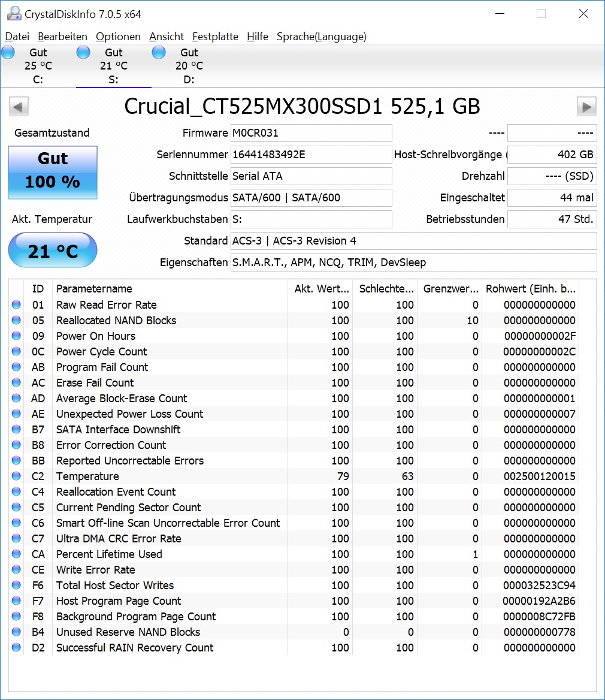Click status dot of Current Pending Sector Count

tap(17, 507)
